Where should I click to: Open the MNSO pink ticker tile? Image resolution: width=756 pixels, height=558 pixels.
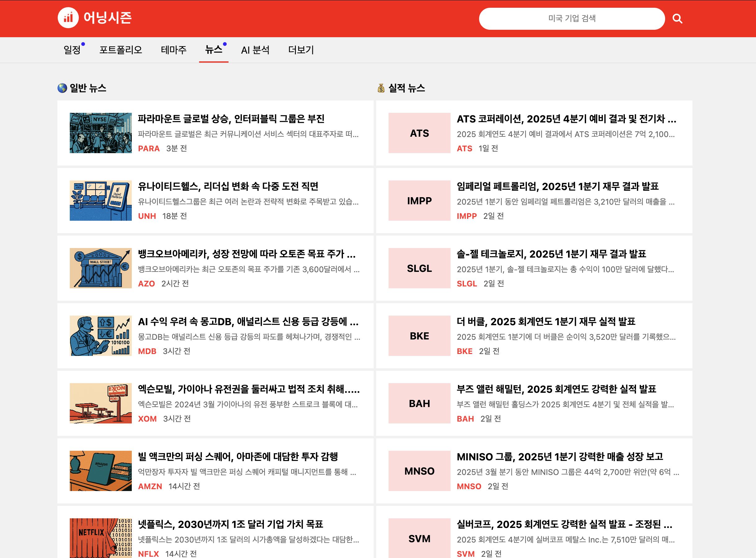pos(419,471)
